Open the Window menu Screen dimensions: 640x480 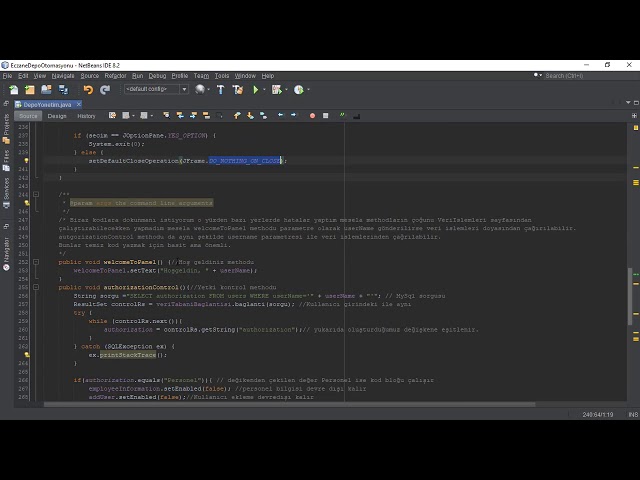245,76
